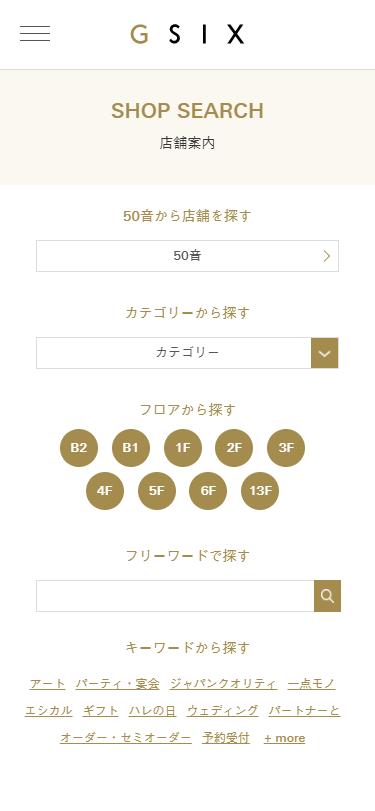Pick the 6F floor circle
This screenshot has width=375, height=811.
[208, 491]
